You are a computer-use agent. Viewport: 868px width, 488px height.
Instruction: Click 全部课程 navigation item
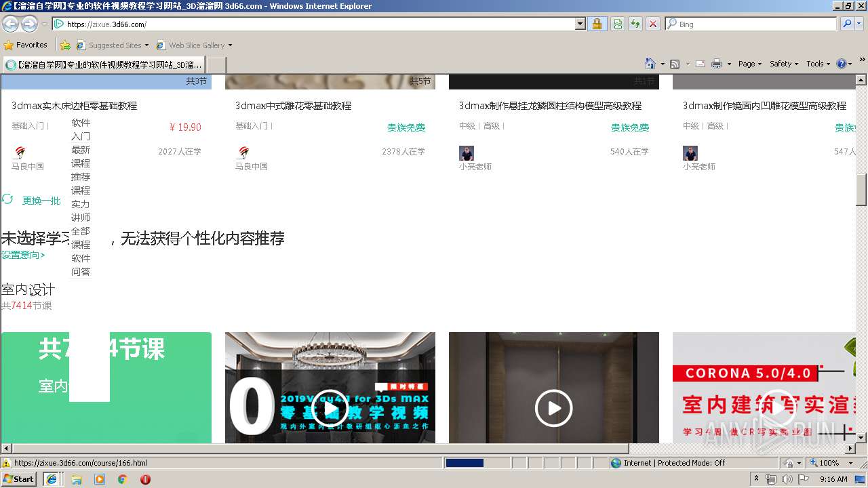point(81,238)
